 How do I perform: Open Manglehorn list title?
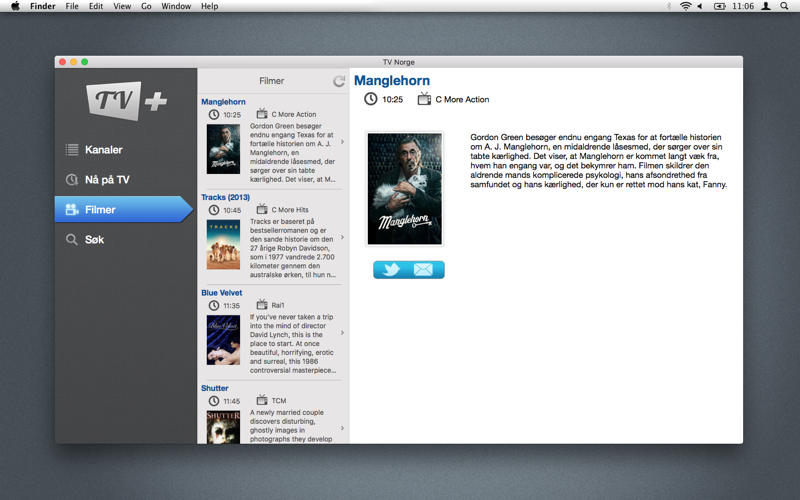coord(223,102)
